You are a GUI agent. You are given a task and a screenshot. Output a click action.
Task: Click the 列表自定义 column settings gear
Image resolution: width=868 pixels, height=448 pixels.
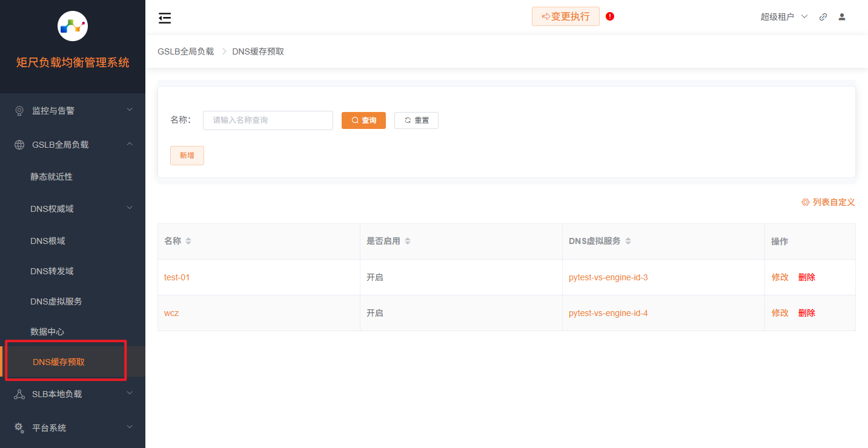[806, 202]
